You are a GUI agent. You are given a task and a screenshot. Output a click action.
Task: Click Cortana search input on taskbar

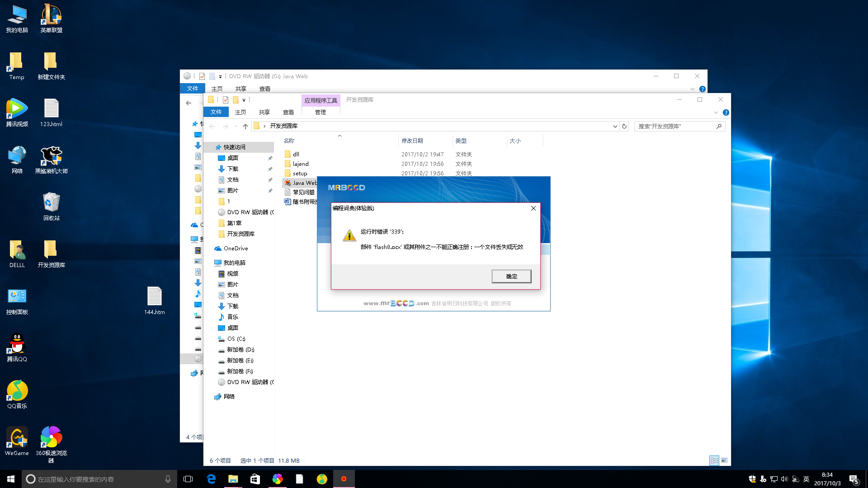tap(99, 479)
